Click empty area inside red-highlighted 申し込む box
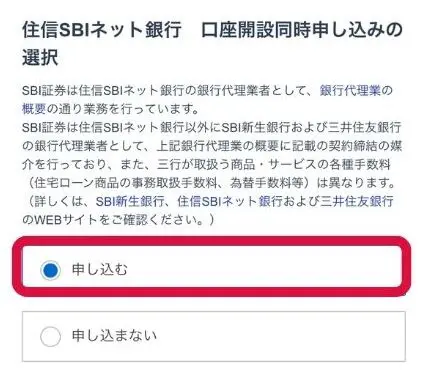 click(x=267, y=269)
